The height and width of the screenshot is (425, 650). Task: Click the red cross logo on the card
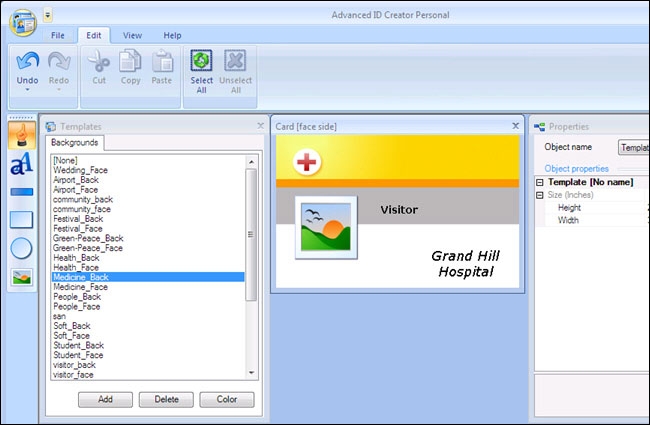(307, 162)
